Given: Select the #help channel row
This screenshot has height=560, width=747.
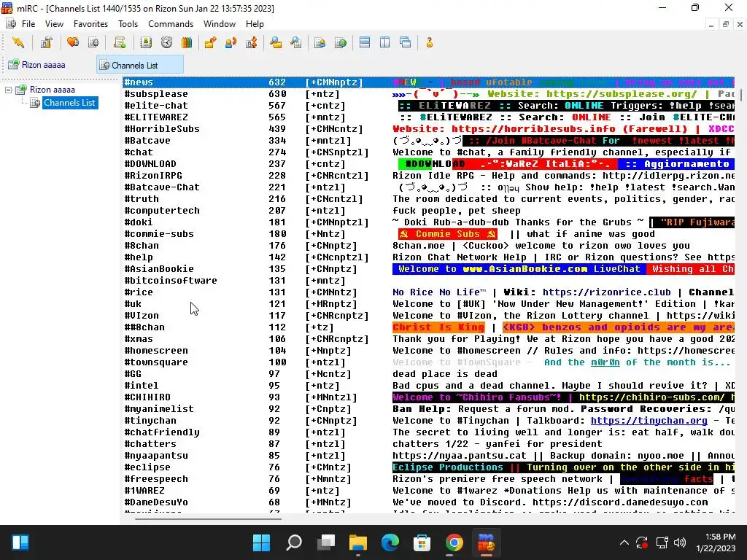Looking at the screenshot, I should (428, 257).
